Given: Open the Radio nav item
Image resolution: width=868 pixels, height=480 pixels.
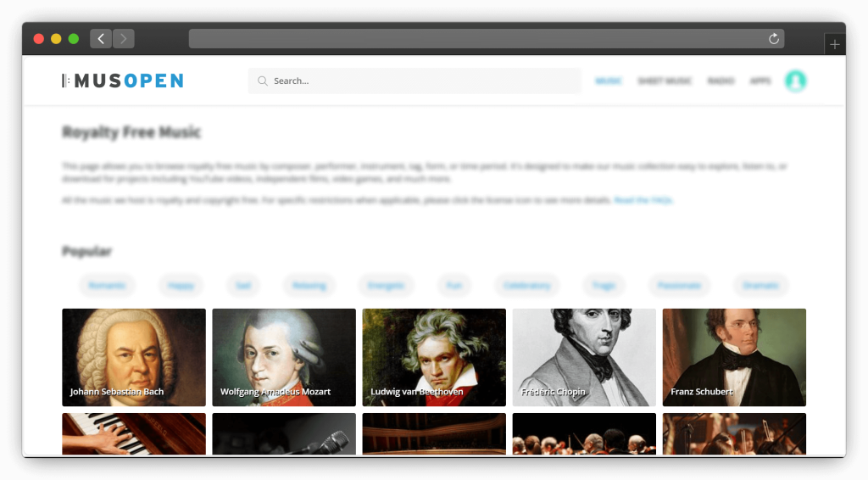Looking at the screenshot, I should tap(721, 81).
